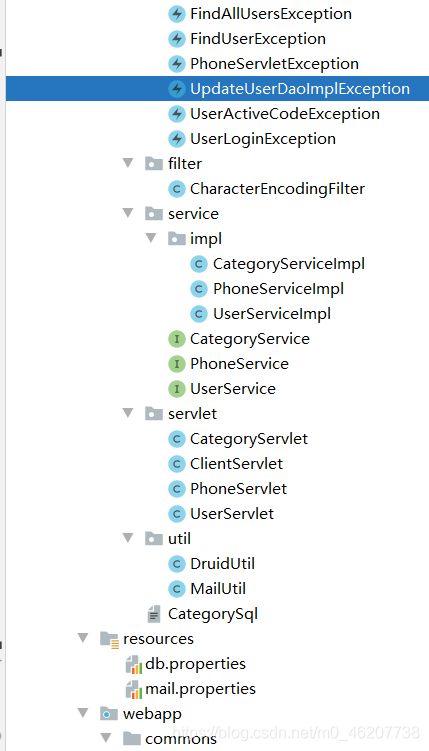Click the CategoryService interface icon
Screen dimensions: 429x751
[177, 339]
